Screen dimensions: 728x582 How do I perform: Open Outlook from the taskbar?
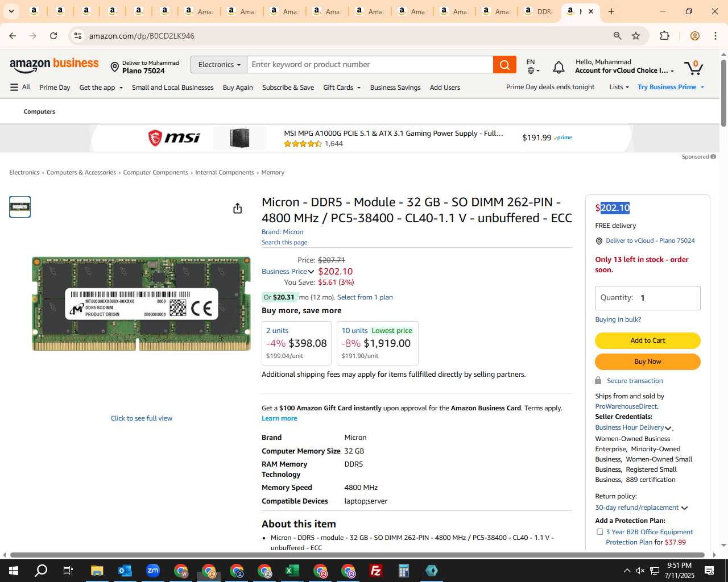[x=125, y=571]
